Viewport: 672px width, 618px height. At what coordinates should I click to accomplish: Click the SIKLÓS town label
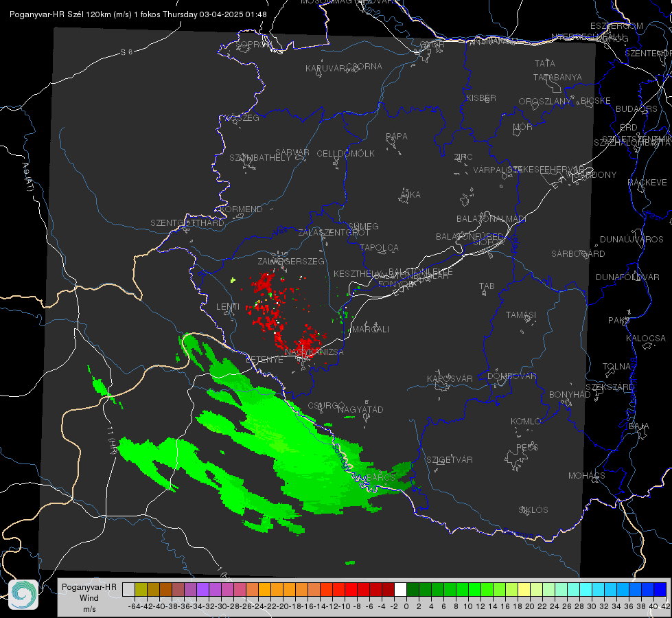coord(533,510)
